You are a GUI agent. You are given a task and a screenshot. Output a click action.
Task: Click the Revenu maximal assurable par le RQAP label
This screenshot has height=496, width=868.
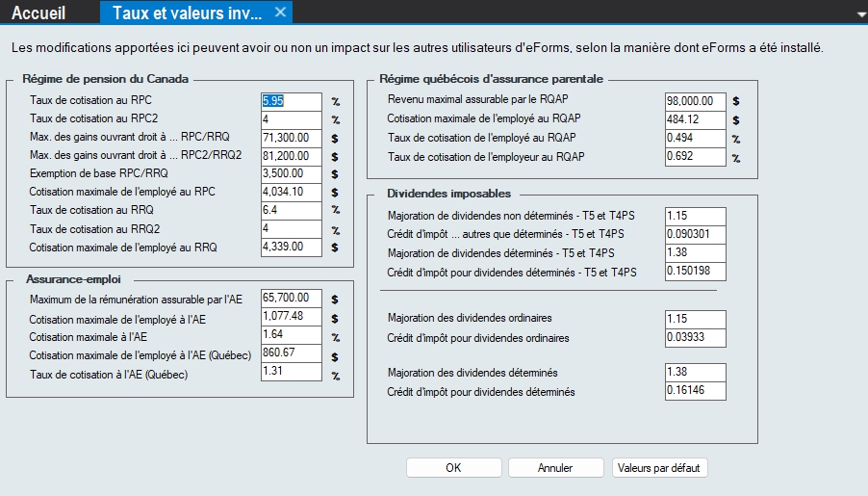coord(477,99)
